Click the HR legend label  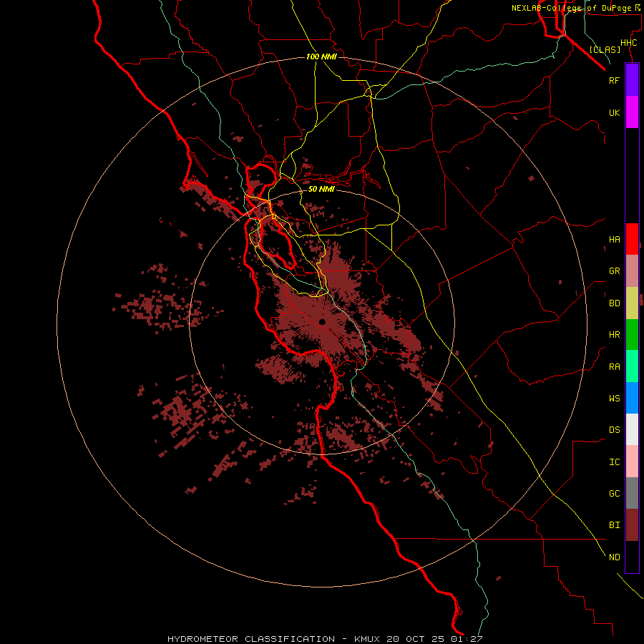[614, 335]
